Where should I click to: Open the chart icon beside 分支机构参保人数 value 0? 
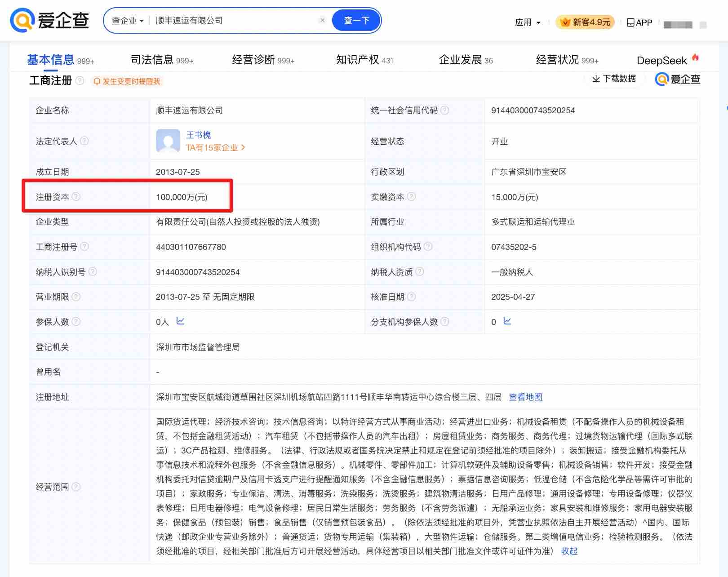point(507,321)
